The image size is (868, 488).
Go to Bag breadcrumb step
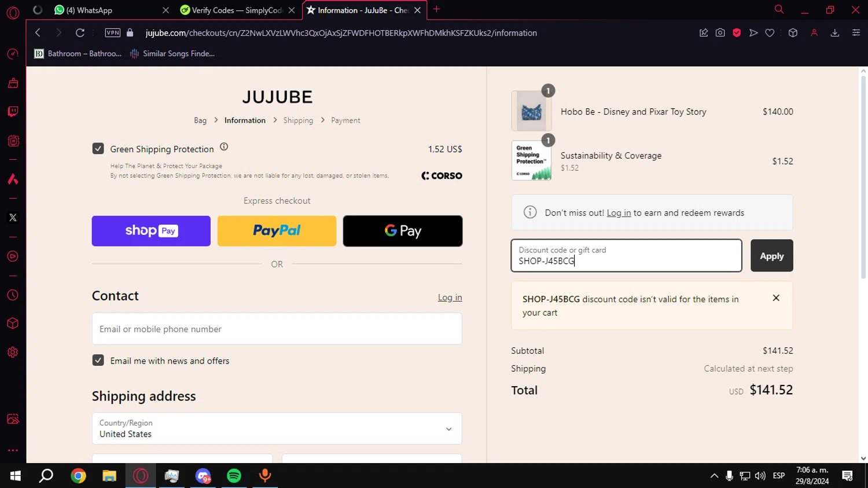coord(200,120)
